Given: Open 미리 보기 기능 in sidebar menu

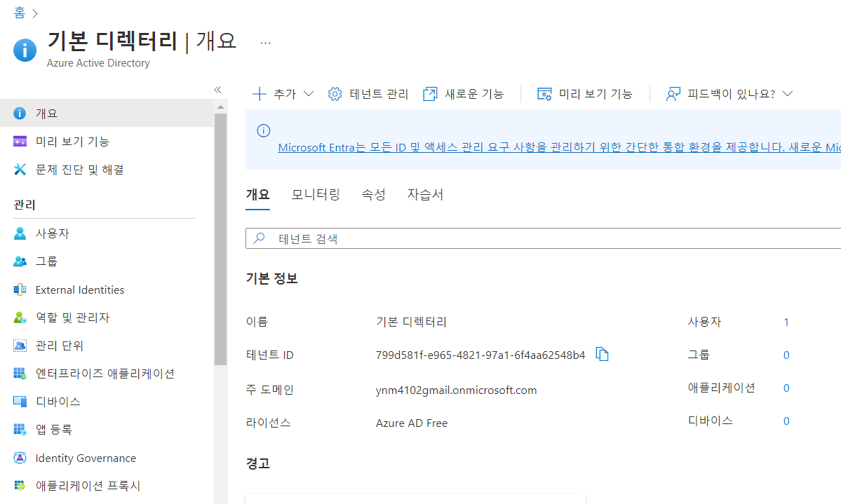Looking at the screenshot, I should tap(107, 142).
